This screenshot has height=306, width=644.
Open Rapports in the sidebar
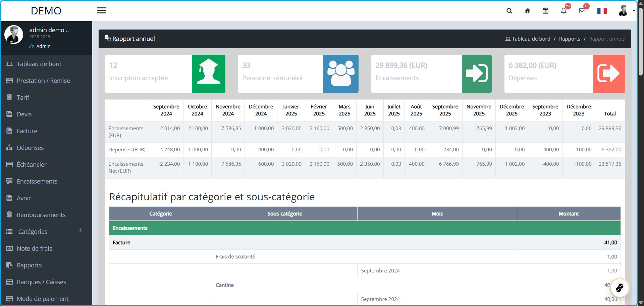pos(29,265)
